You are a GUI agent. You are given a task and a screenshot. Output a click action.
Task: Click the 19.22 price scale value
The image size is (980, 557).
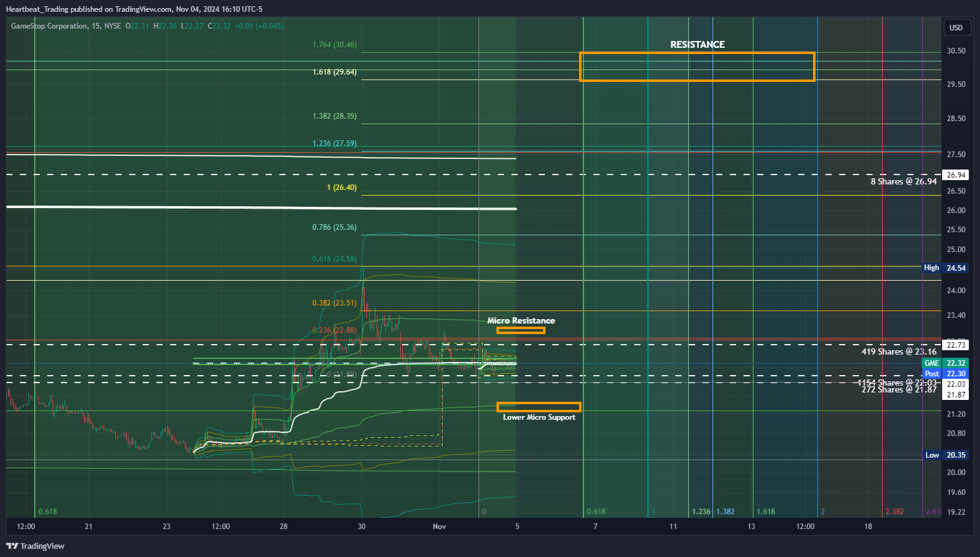tap(956, 512)
